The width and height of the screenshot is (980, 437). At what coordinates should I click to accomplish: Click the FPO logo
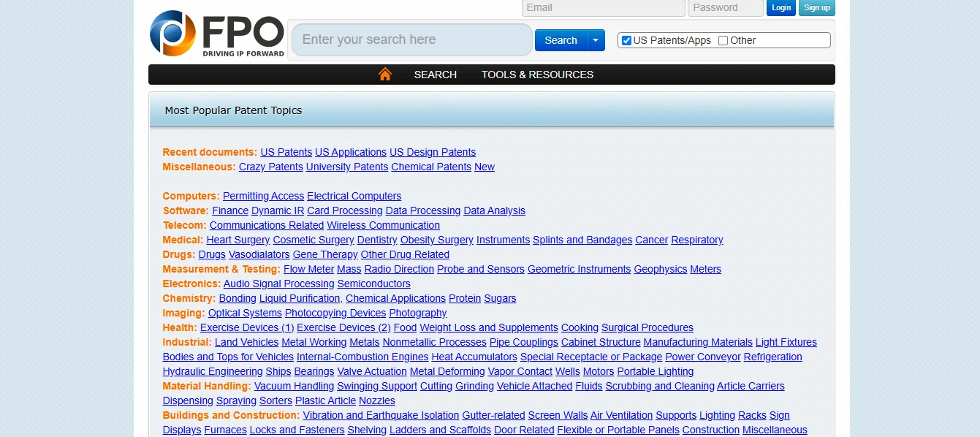217,34
